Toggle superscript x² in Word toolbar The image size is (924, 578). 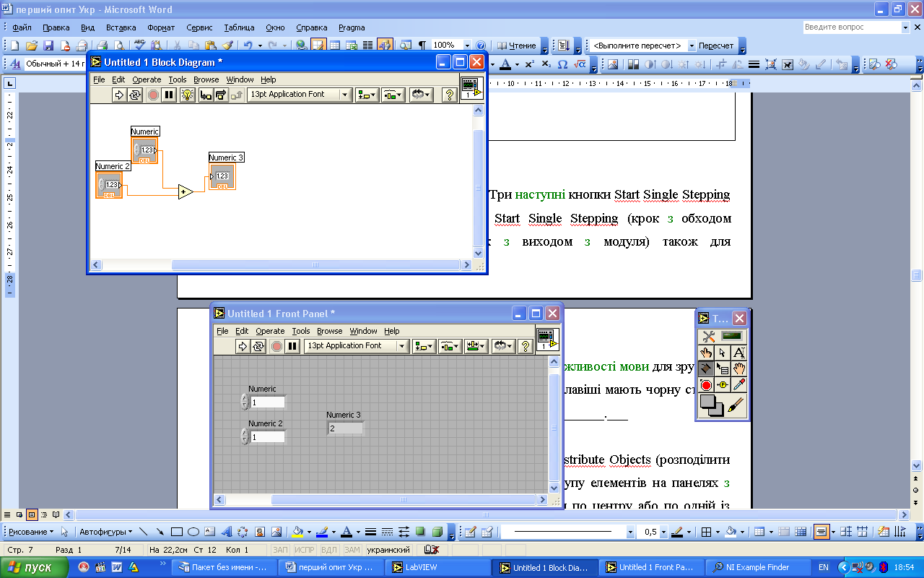528,64
